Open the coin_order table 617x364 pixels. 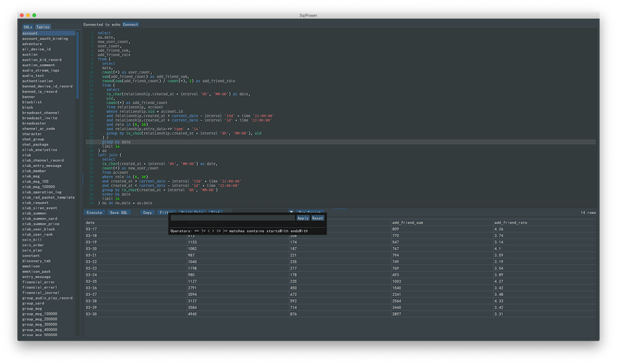pos(33,245)
